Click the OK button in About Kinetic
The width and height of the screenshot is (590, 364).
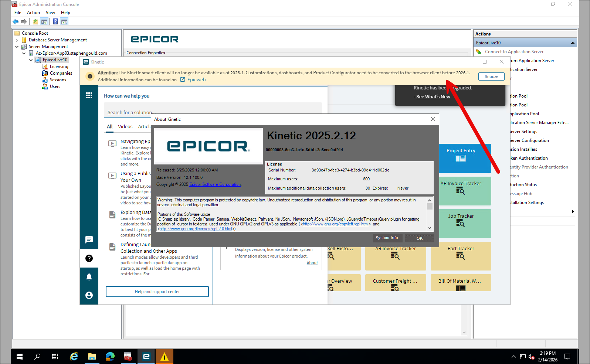pos(420,238)
